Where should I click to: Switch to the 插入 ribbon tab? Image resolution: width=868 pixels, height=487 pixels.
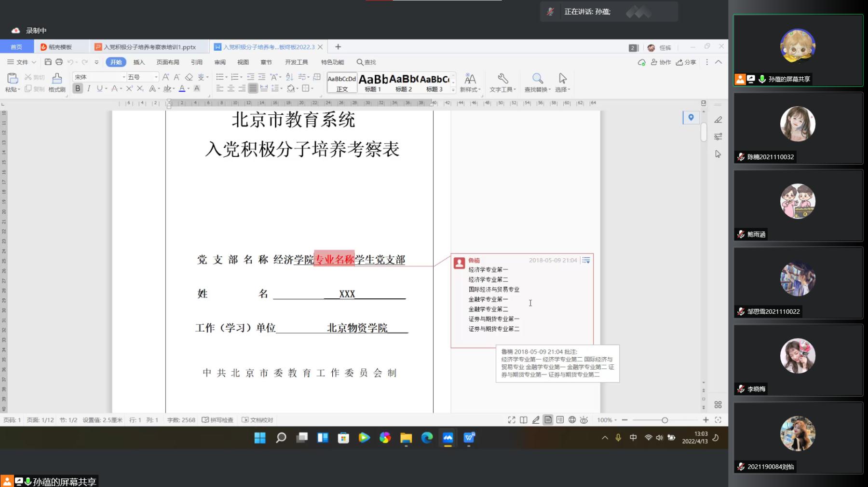tap(139, 62)
